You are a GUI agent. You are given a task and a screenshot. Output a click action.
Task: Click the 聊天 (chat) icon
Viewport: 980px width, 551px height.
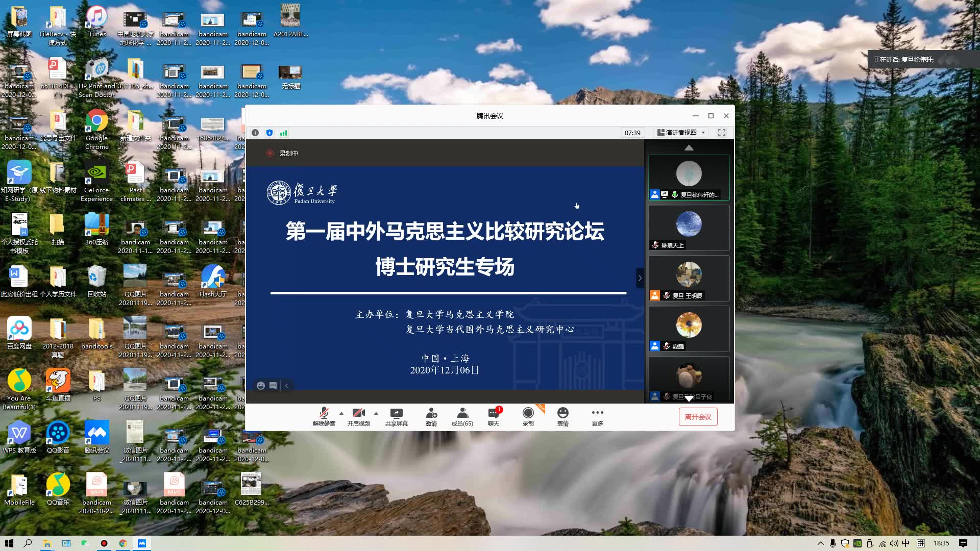pos(494,416)
